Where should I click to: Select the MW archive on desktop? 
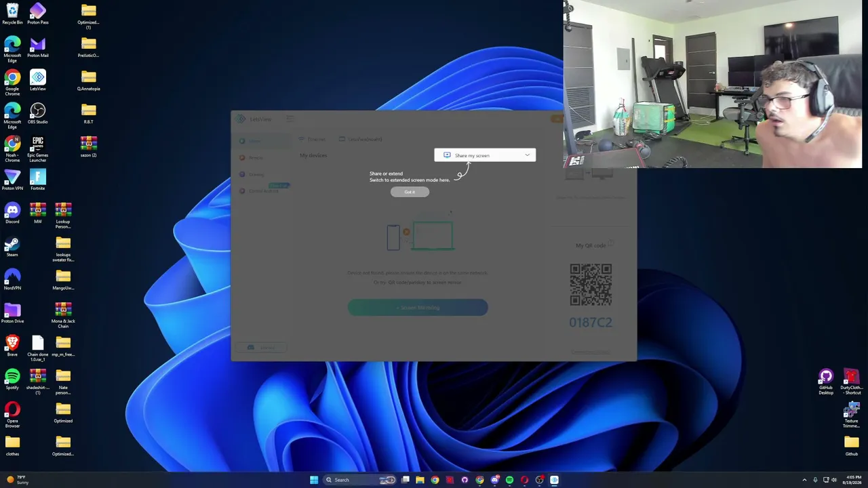pyautogui.click(x=38, y=213)
